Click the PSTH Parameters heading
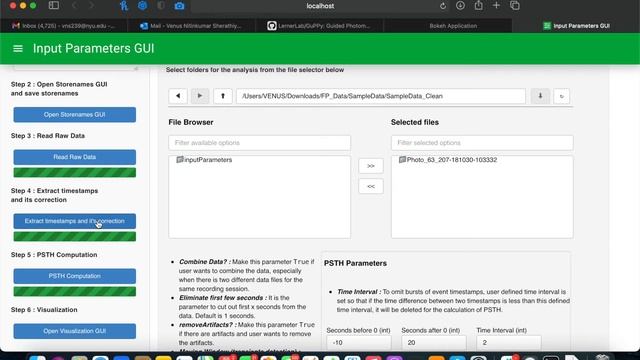The image size is (640, 360). pos(355,263)
